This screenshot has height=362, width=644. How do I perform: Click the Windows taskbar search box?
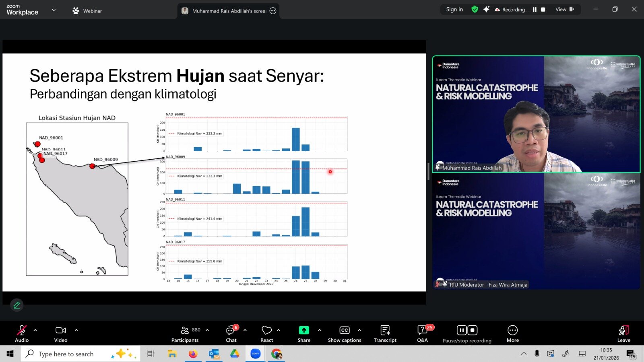[x=66, y=354]
